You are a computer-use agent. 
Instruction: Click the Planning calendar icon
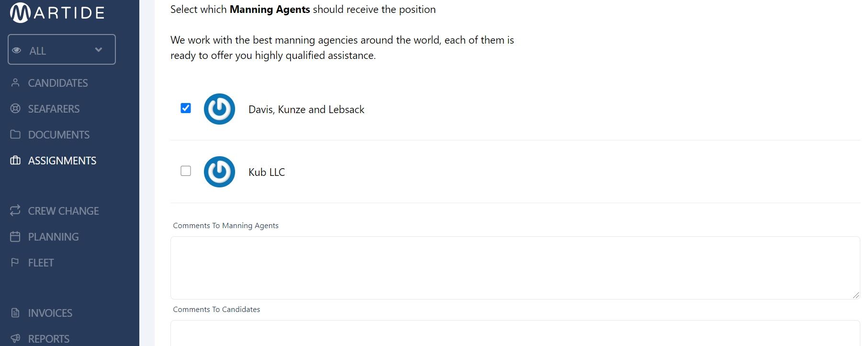15,236
